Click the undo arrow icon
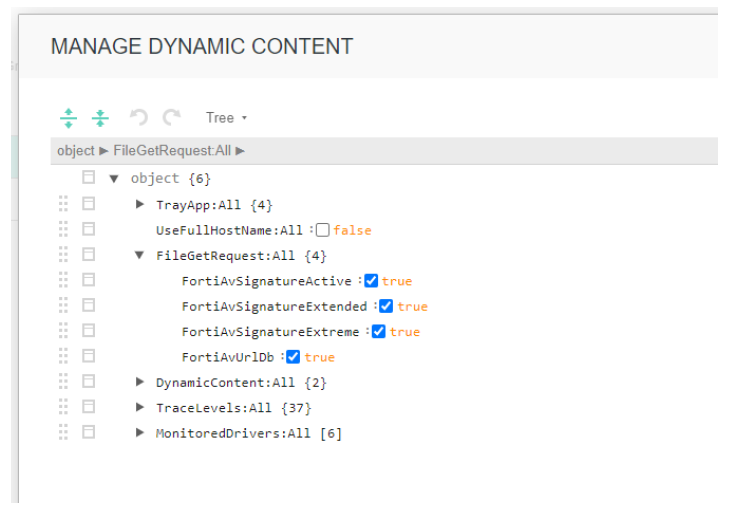Image resolution: width=730 pixels, height=529 pixels. (x=138, y=118)
